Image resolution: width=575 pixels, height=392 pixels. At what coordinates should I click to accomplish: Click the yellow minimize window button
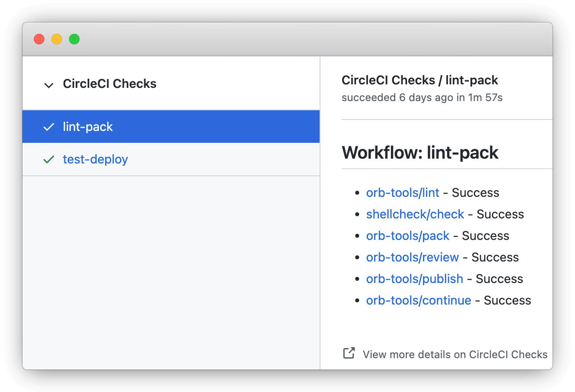(x=57, y=39)
